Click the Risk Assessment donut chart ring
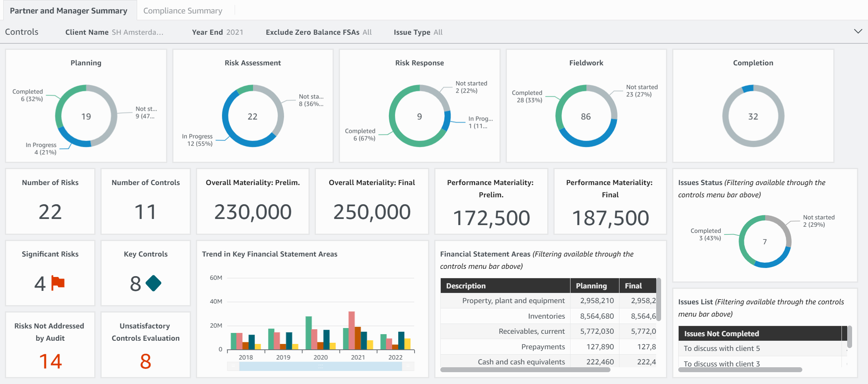 pos(225,116)
